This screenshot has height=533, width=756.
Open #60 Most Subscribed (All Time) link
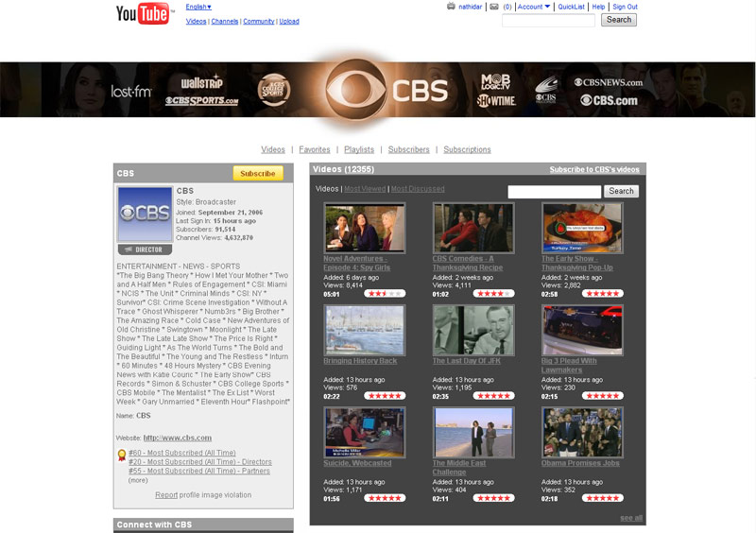pos(182,453)
